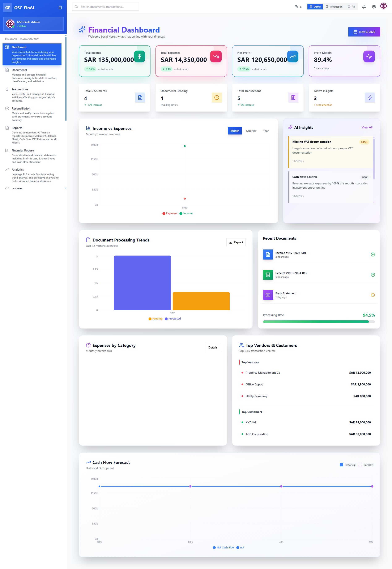Image resolution: width=392 pixels, height=569 pixels.
Task: Open Reconciliation in the sidebar
Action: point(32,114)
